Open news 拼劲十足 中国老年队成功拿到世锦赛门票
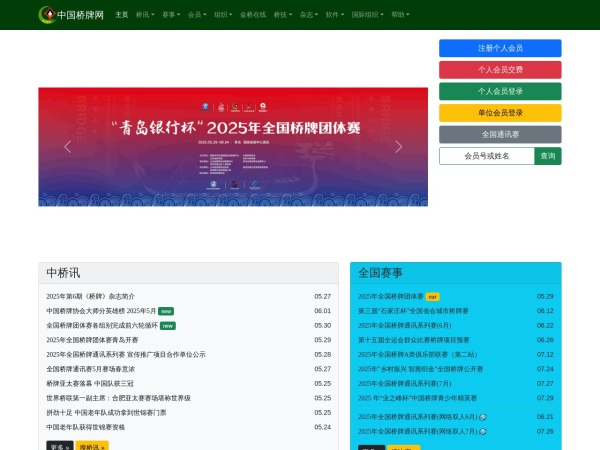This screenshot has width=600, height=450. [106, 413]
